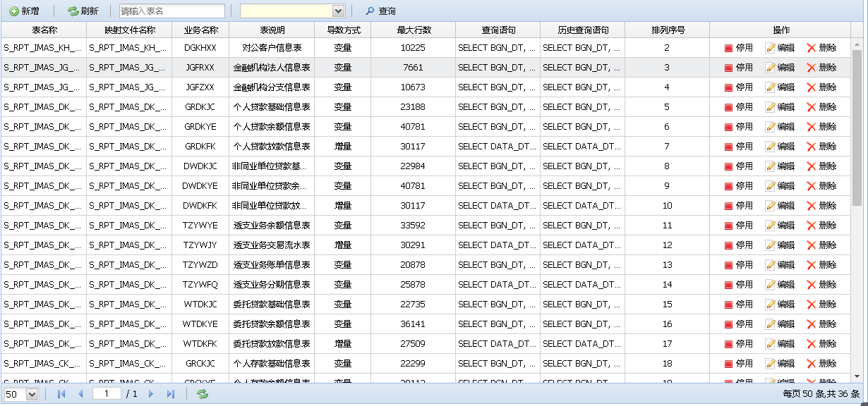Click the 查询 search magnifier icon

click(x=370, y=11)
